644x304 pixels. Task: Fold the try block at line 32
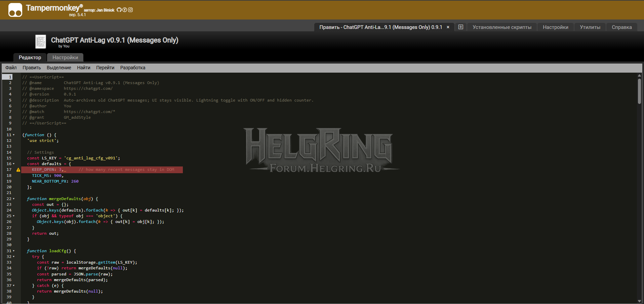click(14, 257)
